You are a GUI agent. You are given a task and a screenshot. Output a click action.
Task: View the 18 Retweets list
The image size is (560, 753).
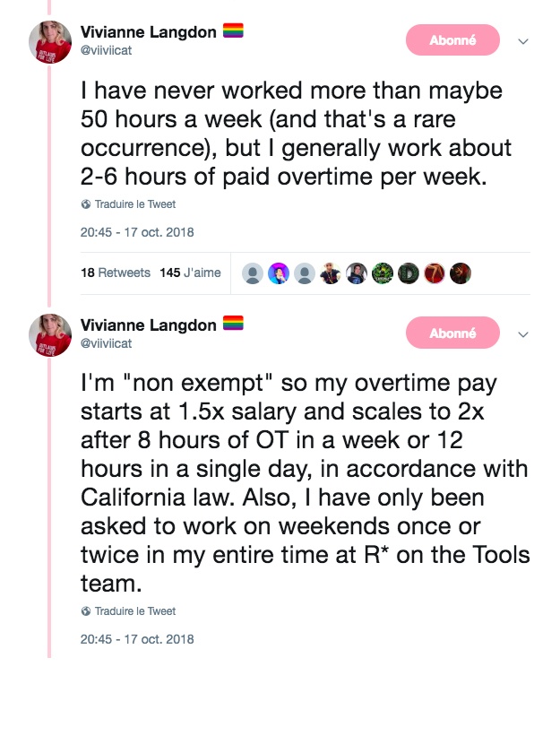tap(115, 273)
